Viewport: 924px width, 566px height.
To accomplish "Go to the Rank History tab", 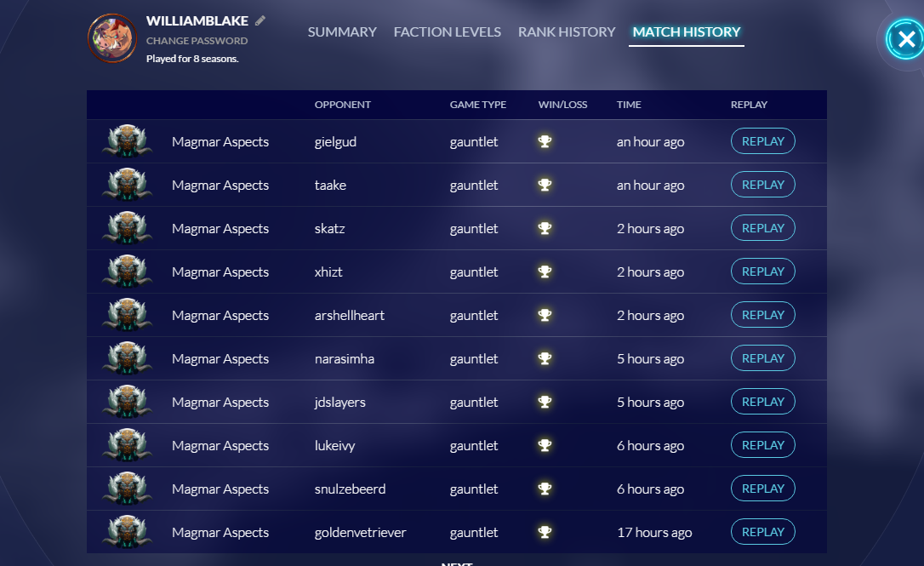I will [567, 31].
